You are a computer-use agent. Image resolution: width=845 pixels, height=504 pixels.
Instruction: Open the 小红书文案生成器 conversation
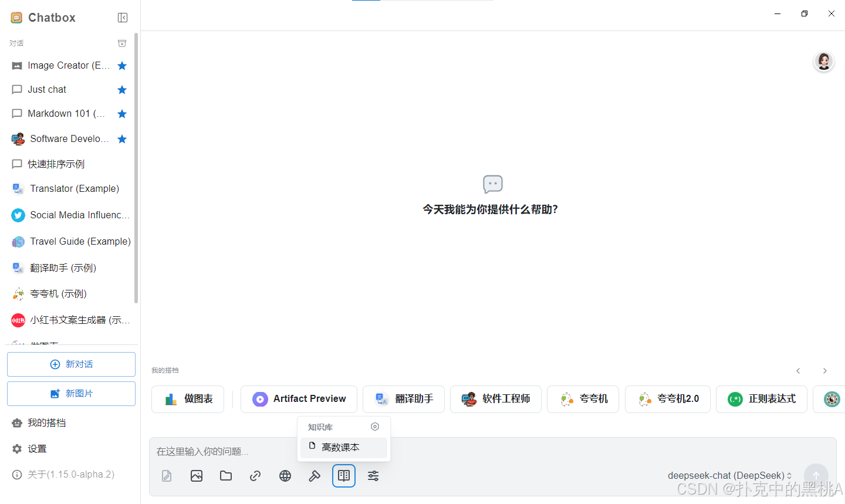pyautogui.click(x=70, y=320)
